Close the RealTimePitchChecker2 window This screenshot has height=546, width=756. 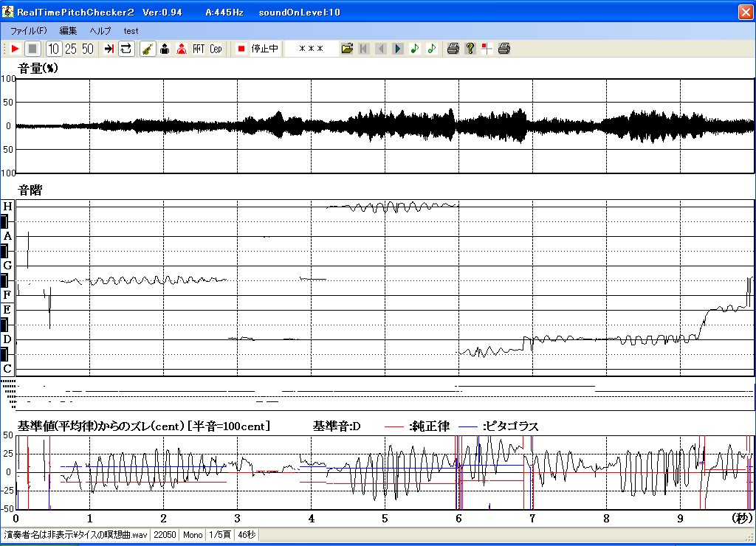click(746, 12)
